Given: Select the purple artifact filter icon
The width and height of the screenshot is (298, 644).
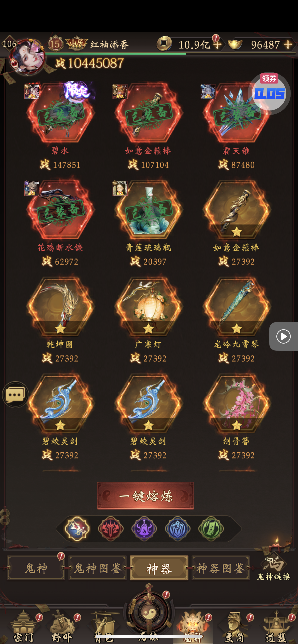Looking at the screenshot, I should (x=144, y=529).
